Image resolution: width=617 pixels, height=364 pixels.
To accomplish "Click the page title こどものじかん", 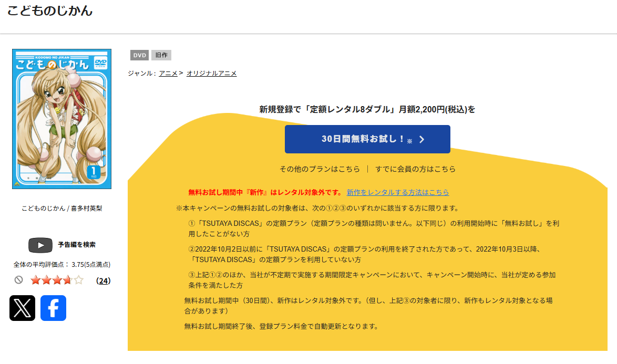I will pos(50,11).
